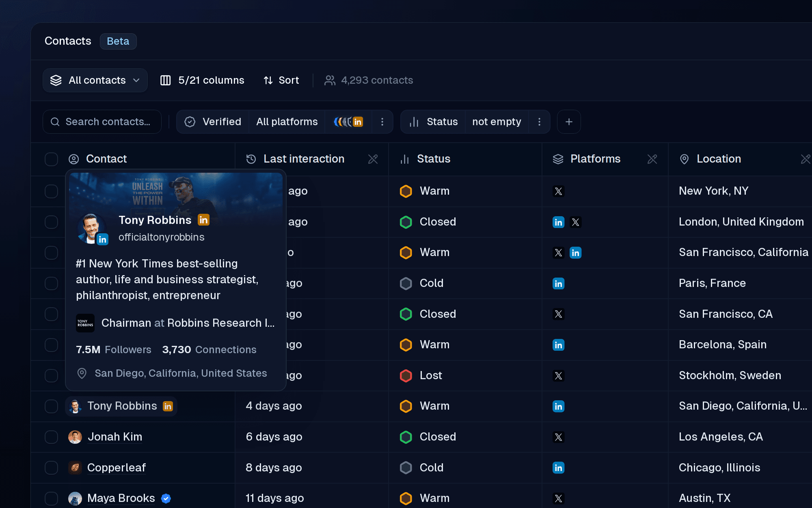The width and height of the screenshot is (812, 508).
Task: Open the Status filter options menu
Action: [539, 122]
